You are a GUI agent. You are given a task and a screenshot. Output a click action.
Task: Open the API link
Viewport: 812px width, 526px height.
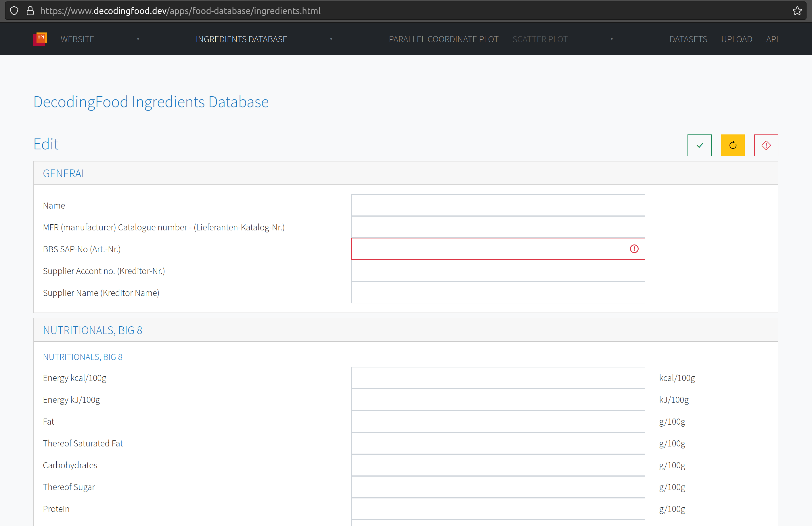tap(772, 39)
